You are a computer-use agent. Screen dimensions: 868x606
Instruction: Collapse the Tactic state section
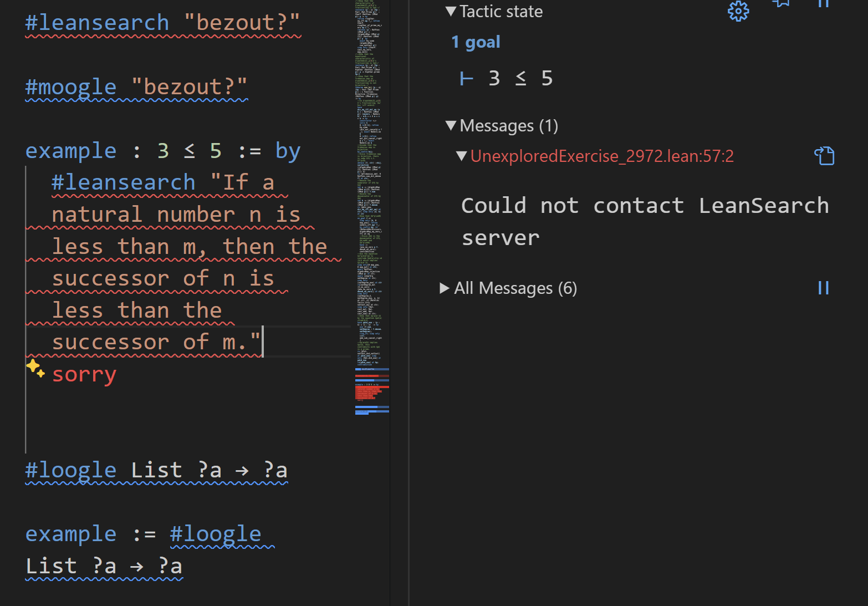pos(451,11)
